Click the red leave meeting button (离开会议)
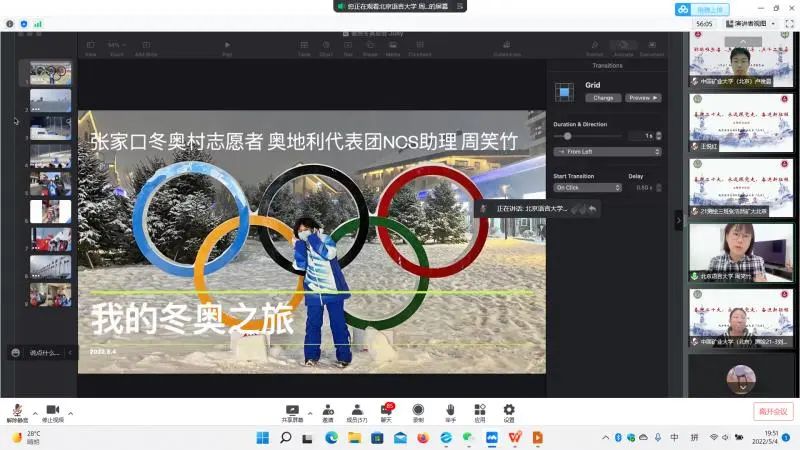800x450 pixels. click(x=772, y=411)
